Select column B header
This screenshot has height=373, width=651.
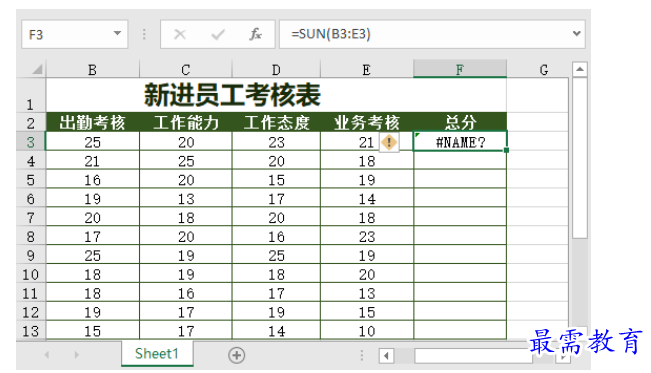[93, 69]
